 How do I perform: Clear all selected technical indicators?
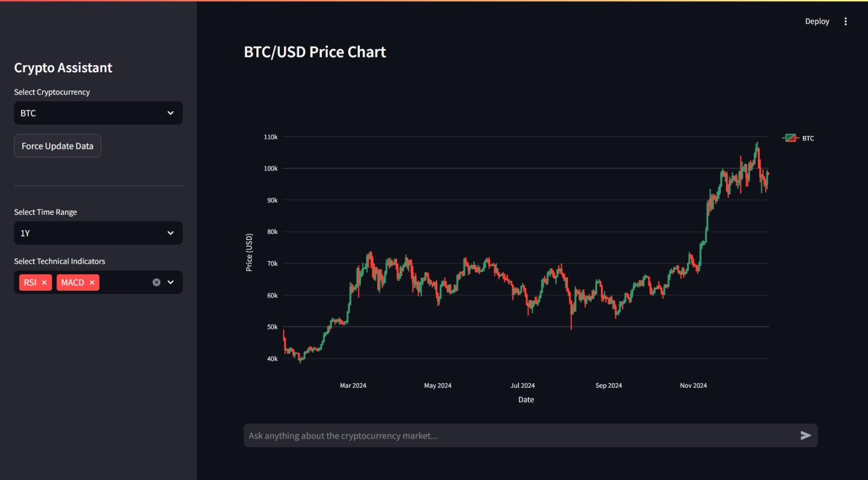pos(156,283)
